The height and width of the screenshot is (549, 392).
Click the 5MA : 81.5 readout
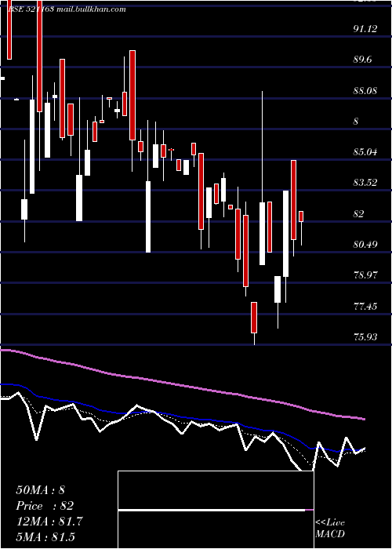pyautogui.click(x=45, y=536)
